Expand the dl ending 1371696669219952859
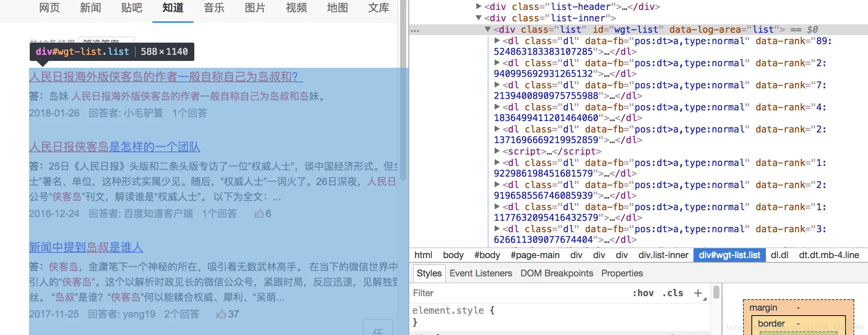Viewport: 868px width, 335px height. [x=497, y=129]
